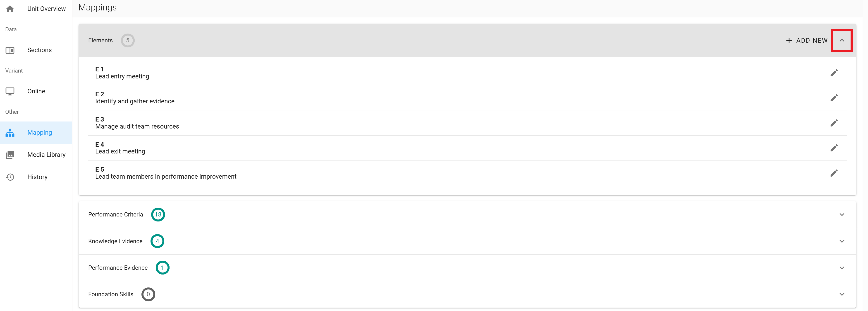Go to Unit Overview
This screenshot has width=868, height=311.
pyautogui.click(x=46, y=9)
